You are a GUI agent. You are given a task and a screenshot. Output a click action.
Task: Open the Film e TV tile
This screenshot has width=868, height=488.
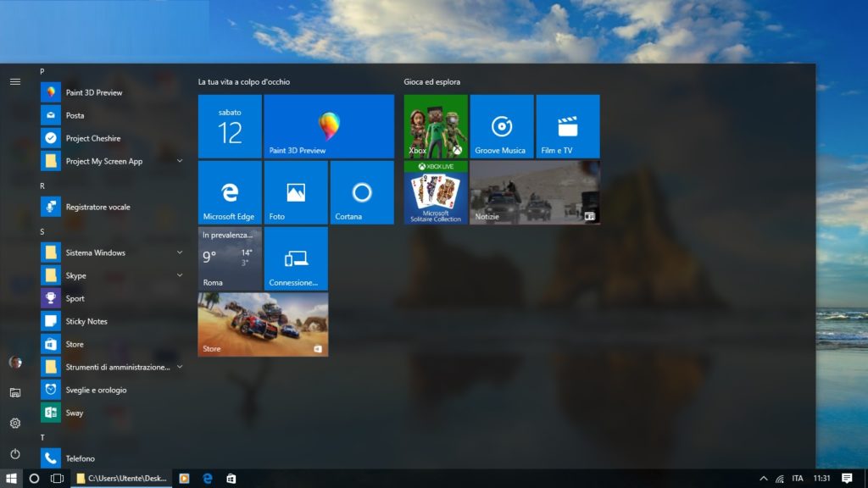pyautogui.click(x=568, y=126)
